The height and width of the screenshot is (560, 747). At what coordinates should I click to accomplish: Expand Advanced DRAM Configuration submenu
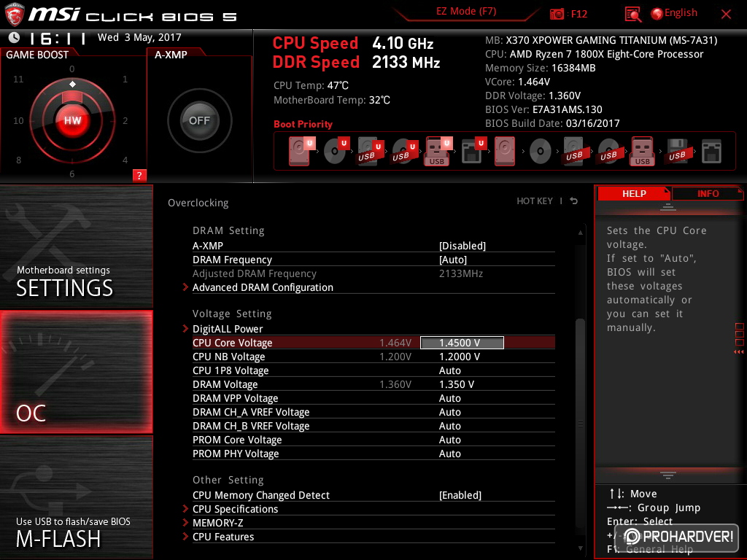(x=263, y=287)
